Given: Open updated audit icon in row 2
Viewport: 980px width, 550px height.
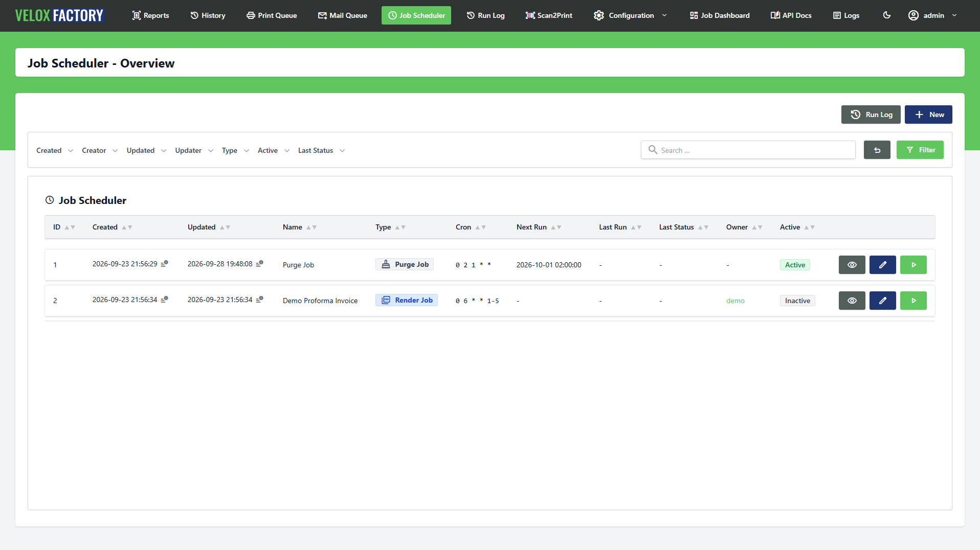Looking at the screenshot, I should 259,300.
